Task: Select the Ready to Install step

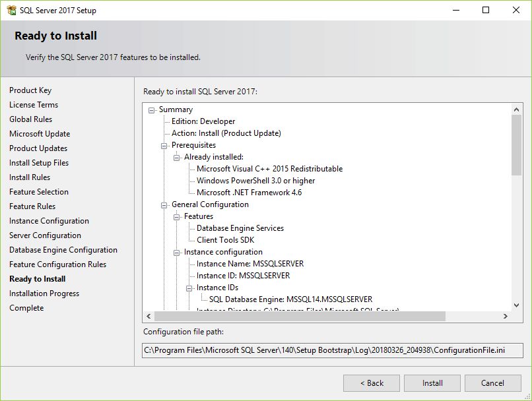Action: tap(38, 279)
